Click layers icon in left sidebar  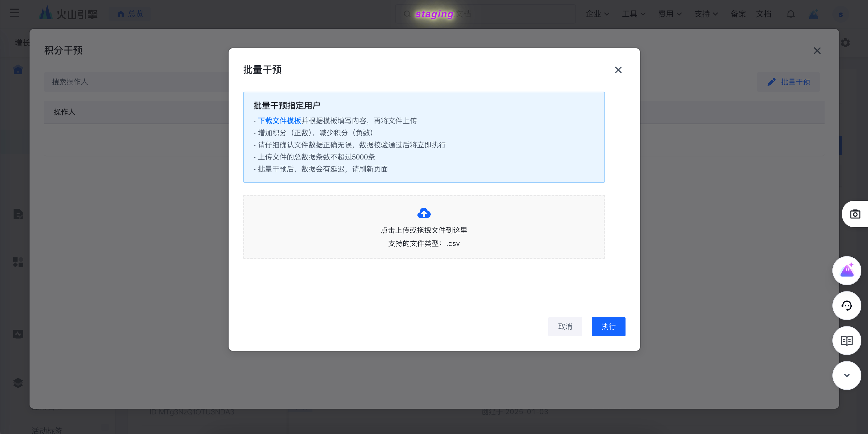[18, 383]
